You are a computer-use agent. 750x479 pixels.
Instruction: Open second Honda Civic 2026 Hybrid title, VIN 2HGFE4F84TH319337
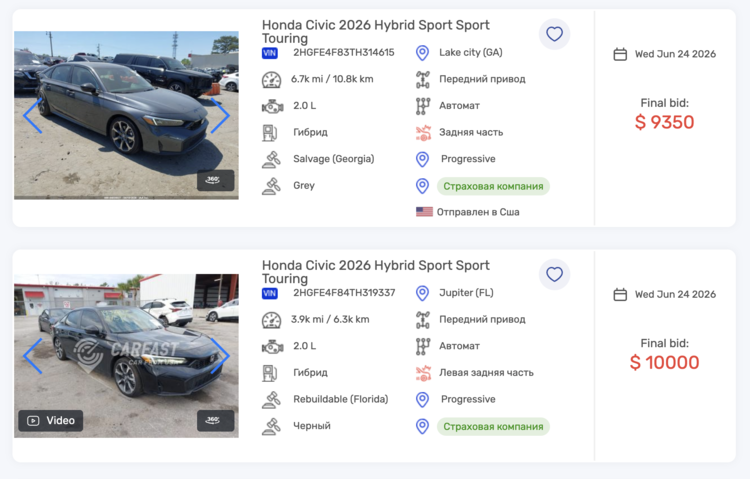(375, 272)
